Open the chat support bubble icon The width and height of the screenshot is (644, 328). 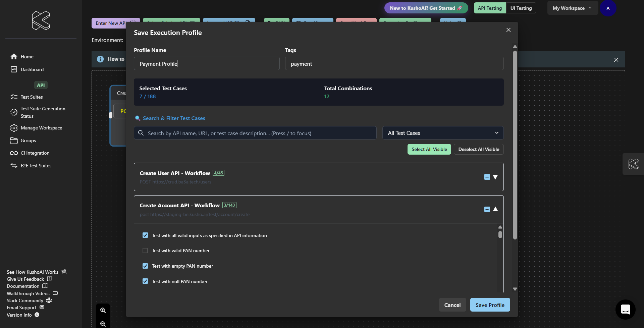(625, 309)
